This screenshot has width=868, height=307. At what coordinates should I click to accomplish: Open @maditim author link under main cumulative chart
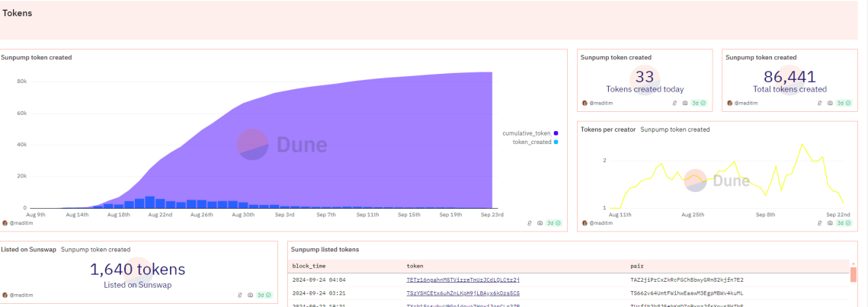[x=20, y=223]
